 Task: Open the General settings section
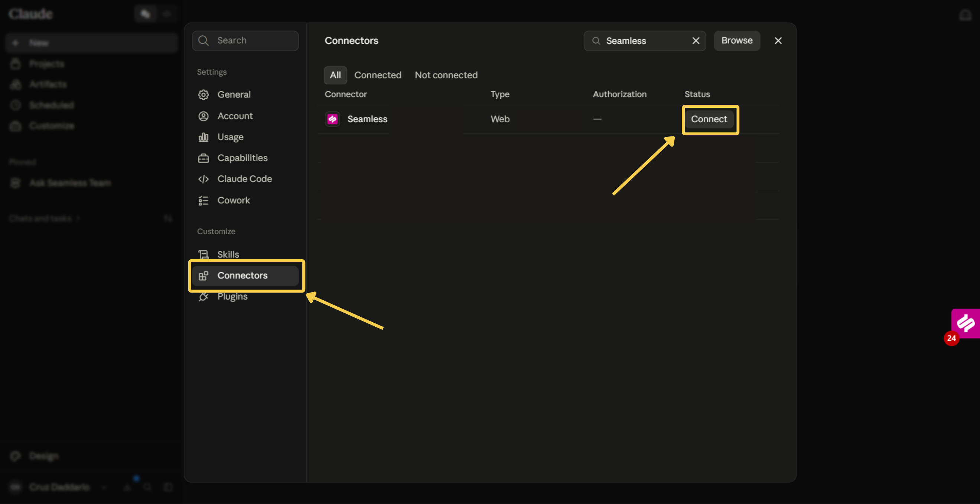pyautogui.click(x=245, y=94)
